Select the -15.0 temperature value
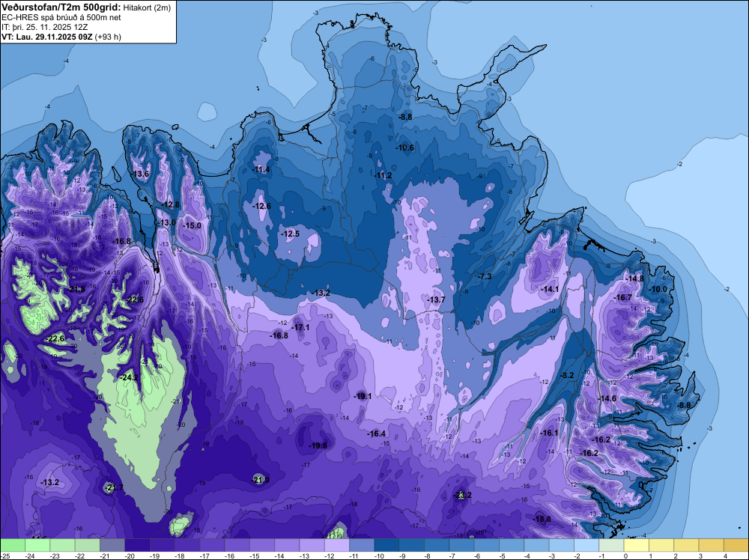749x560 pixels. (x=192, y=225)
